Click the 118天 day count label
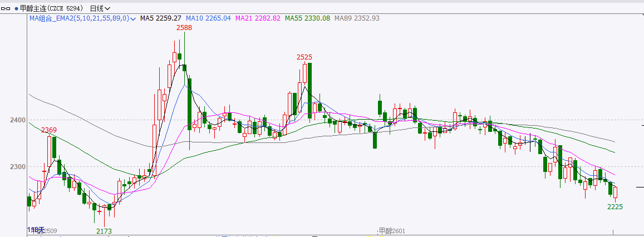The width and height of the screenshot is (644, 237). coord(36,229)
